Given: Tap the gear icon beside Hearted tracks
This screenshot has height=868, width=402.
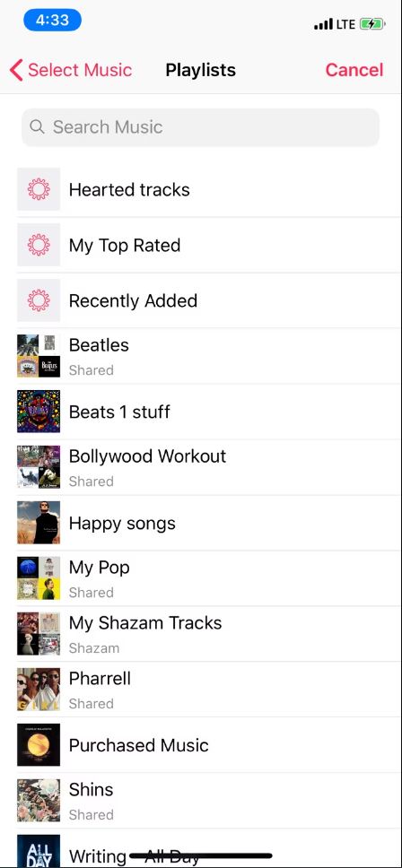Looking at the screenshot, I should (x=39, y=189).
